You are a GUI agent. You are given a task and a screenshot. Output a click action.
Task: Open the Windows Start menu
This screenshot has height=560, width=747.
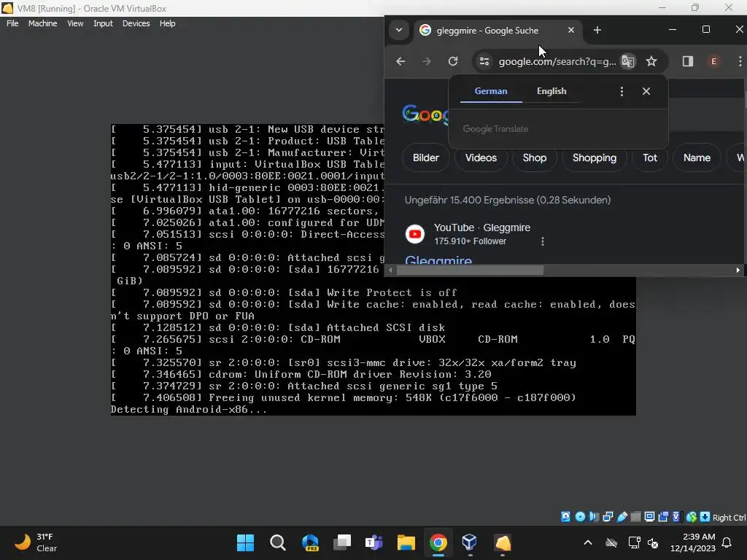click(245, 542)
